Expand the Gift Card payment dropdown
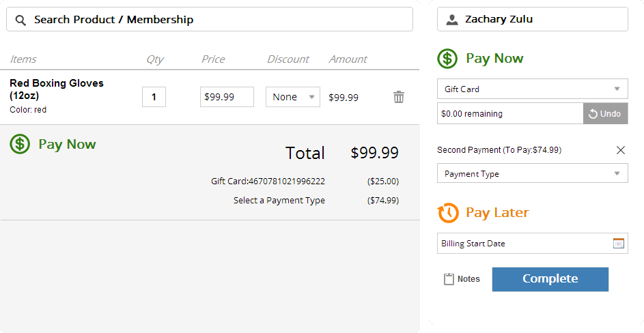This screenshot has height=333, width=644. [x=532, y=89]
